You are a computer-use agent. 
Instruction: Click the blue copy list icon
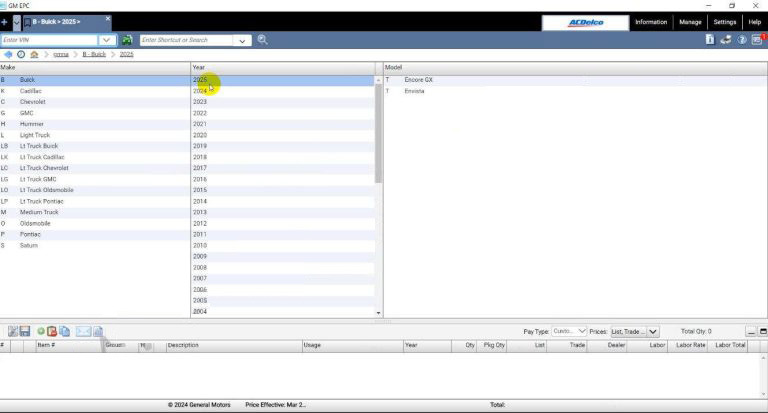pyautogui.click(x=65, y=332)
